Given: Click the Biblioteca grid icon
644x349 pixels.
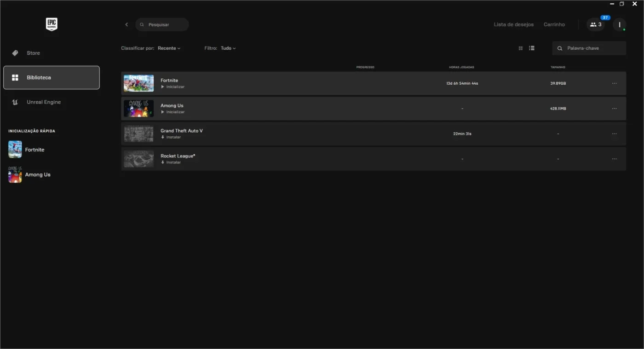Looking at the screenshot, I should [15, 77].
